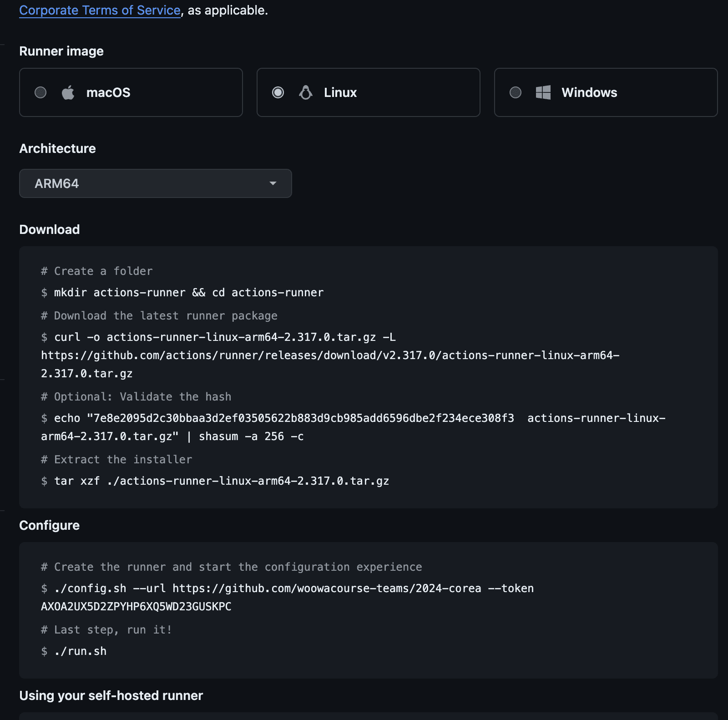Click the mkdir actions-runner command line
Image resolution: width=728 pixels, height=720 pixels.
click(188, 292)
